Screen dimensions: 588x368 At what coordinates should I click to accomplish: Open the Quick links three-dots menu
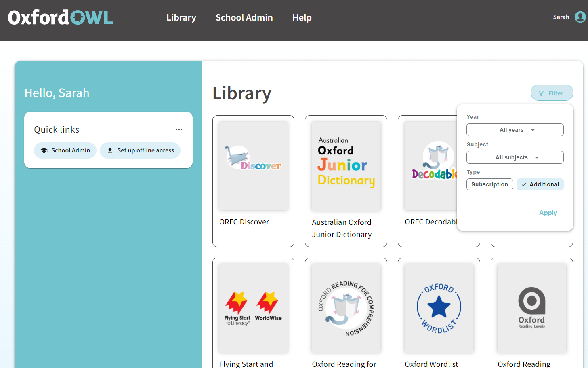tap(179, 129)
